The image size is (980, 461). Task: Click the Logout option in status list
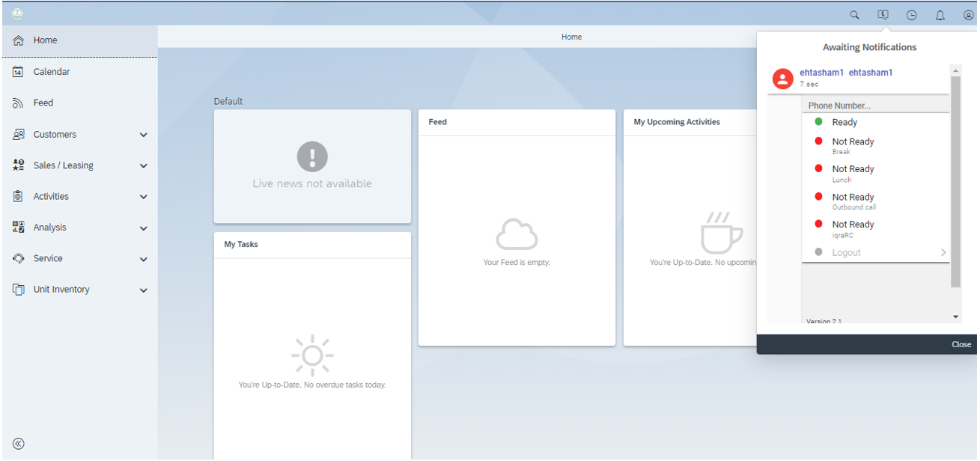coord(846,253)
